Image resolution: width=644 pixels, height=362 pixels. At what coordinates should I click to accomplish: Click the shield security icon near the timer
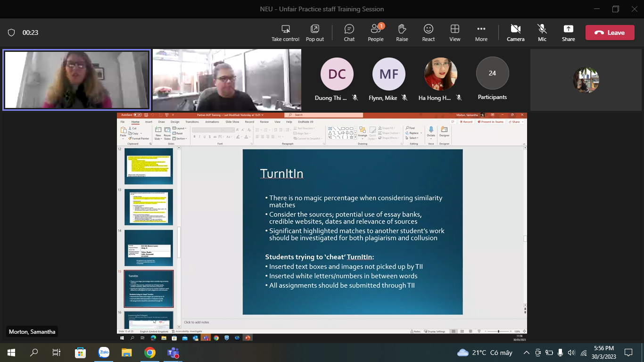click(x=11, y=33)
